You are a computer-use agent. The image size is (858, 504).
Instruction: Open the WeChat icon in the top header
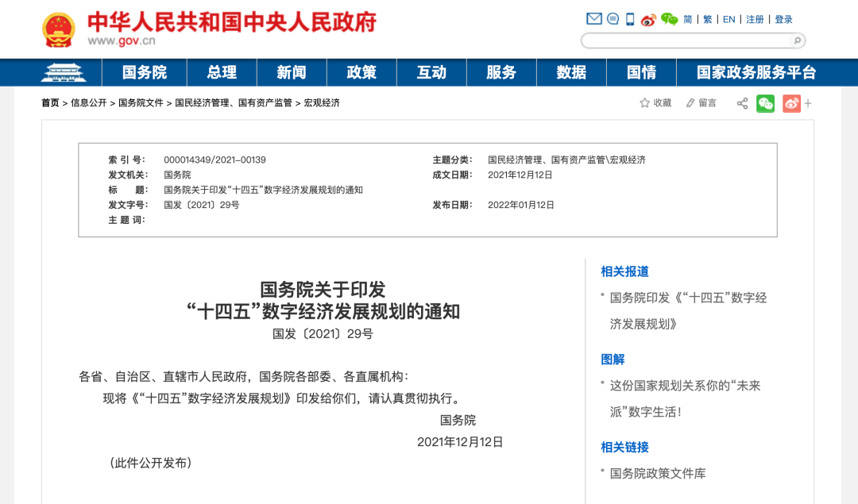pos(670,18)
